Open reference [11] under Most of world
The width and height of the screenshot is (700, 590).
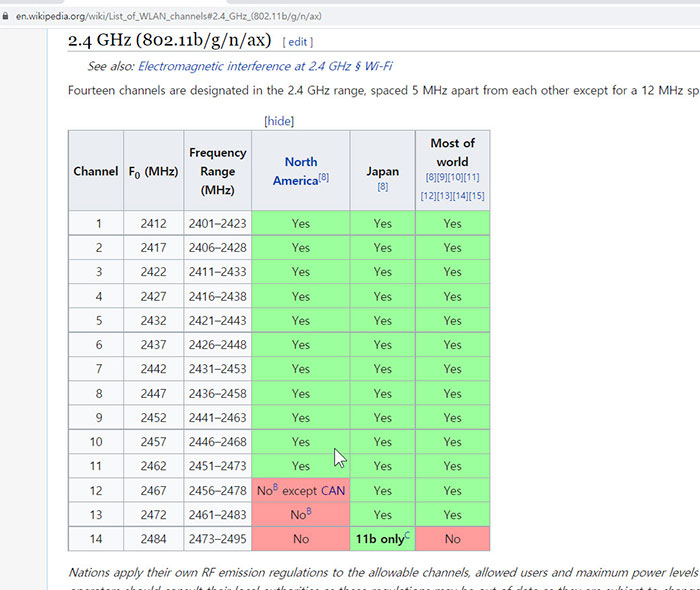[x=471, y=177]
